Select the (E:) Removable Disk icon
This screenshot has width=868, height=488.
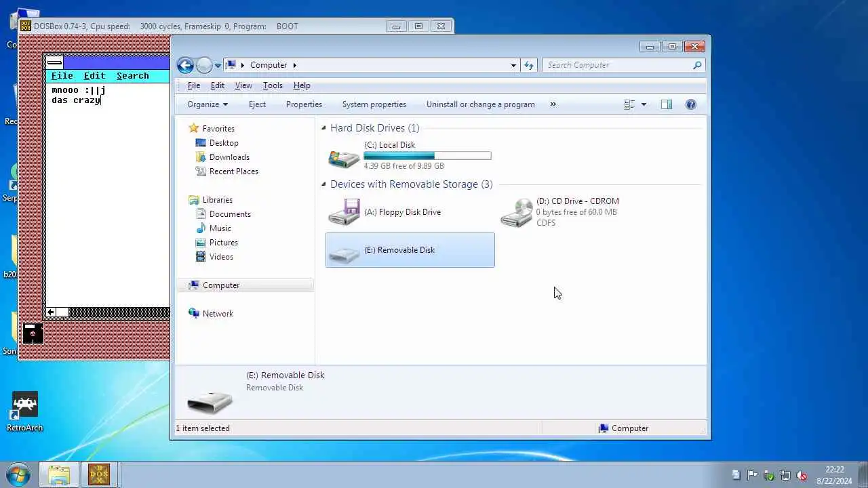point(344,255)
